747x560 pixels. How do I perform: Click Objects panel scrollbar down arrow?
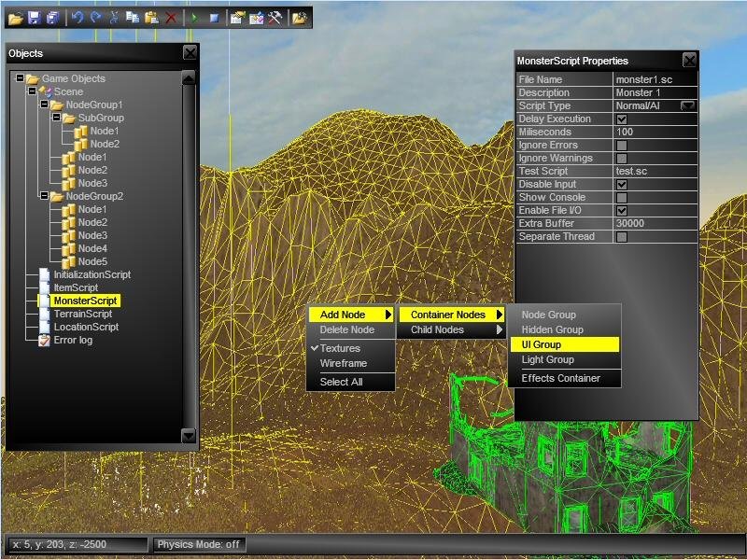click(x=189, y=435)
